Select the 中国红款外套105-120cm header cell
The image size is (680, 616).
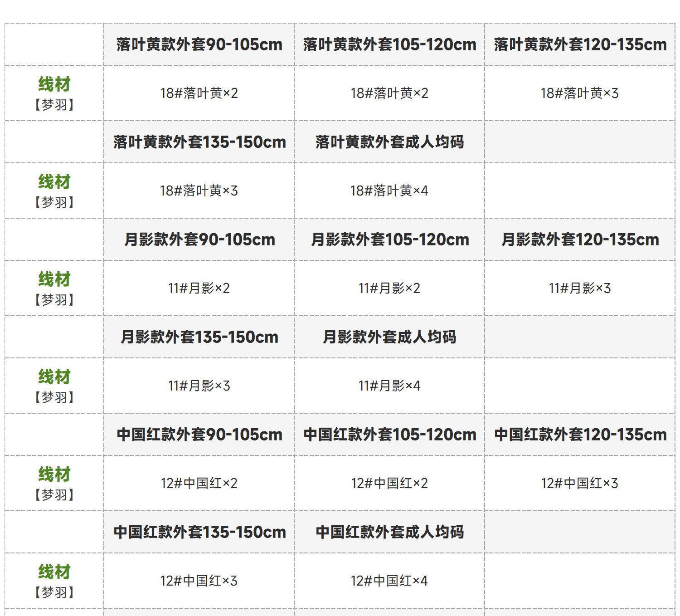point(389,435)
